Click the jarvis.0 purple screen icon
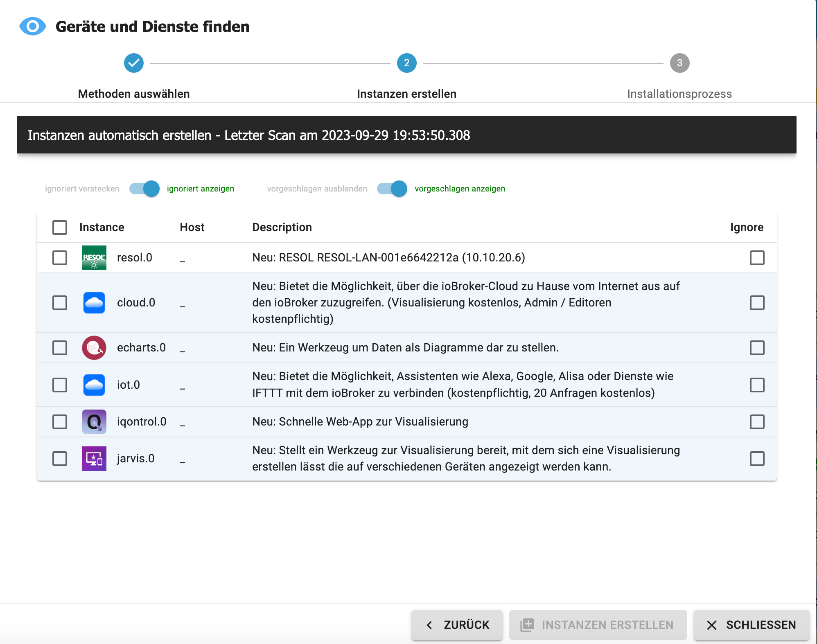 coord(94,459)
